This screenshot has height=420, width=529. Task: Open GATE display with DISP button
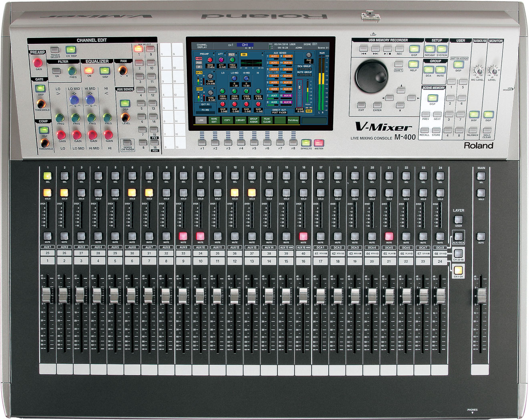(x=40, y=89)
